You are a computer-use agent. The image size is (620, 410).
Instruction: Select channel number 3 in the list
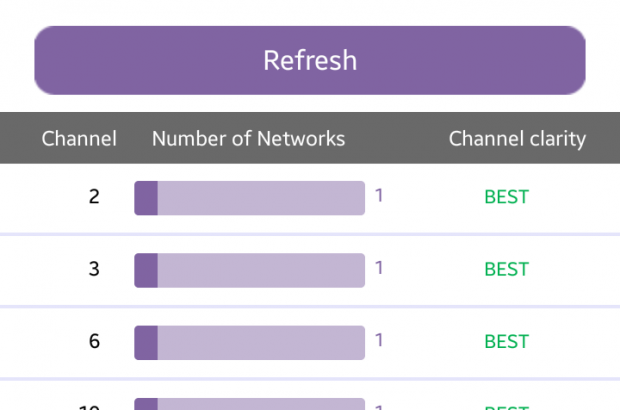tap(94, 269)
